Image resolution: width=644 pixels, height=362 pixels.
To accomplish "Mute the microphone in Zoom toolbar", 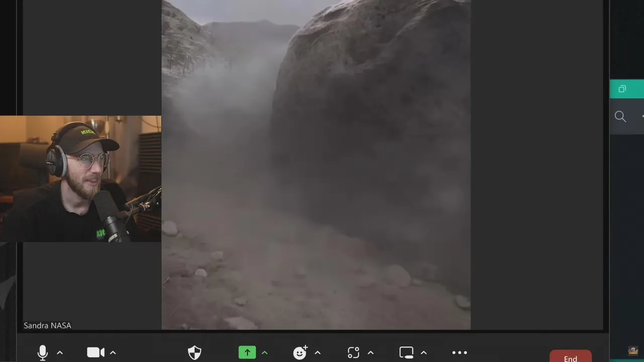I will [x=43, y=353].
